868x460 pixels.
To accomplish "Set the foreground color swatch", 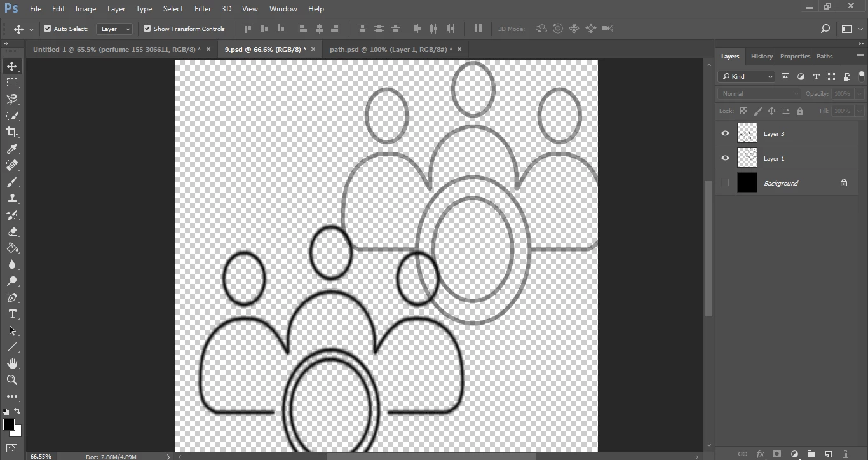I will coord(8,424).
